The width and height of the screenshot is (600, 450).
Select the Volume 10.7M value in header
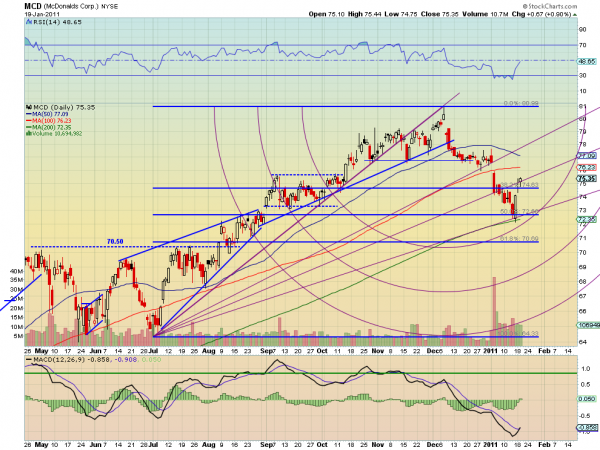(485, 14)
